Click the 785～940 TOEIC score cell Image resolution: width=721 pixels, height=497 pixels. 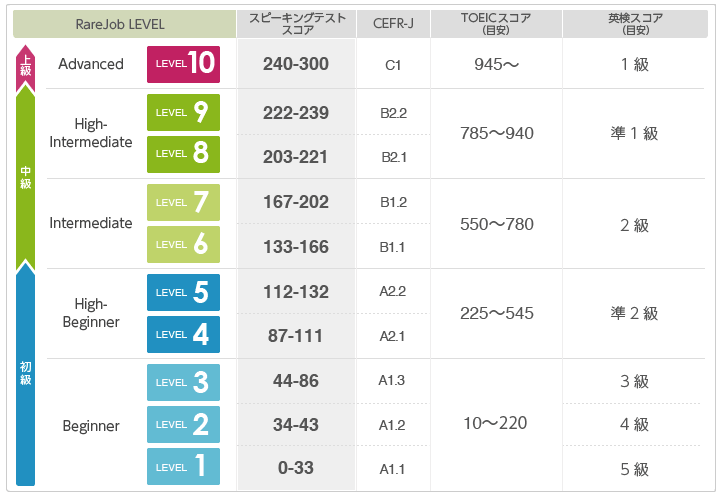(x=497, y=133)
